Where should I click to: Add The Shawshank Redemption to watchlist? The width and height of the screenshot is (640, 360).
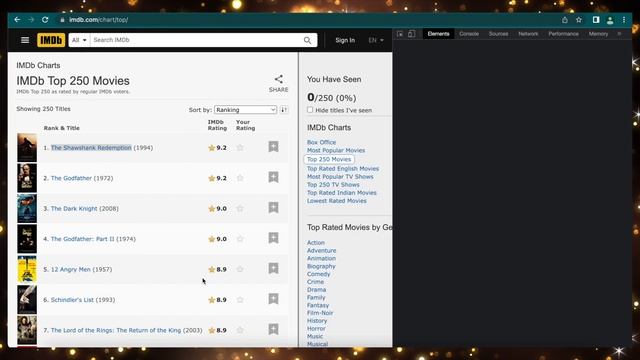tap(273, 147)
